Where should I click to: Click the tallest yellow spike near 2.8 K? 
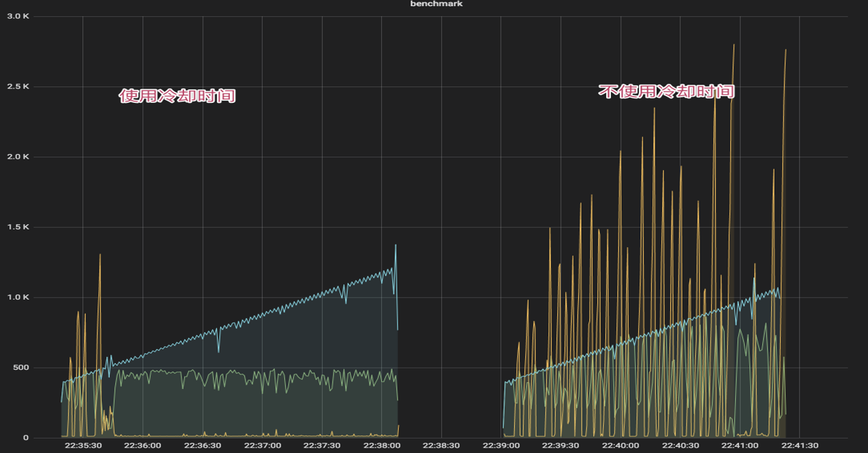tap(734, 45)
